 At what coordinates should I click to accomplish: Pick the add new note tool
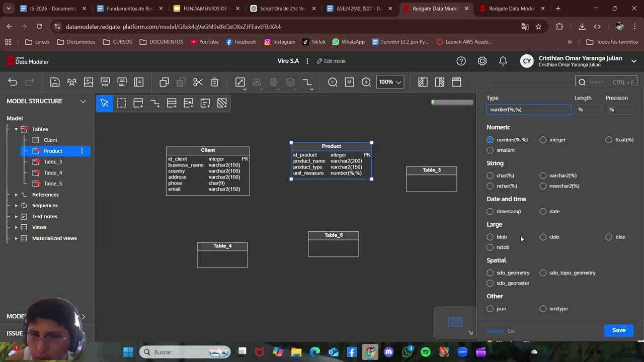205,103
